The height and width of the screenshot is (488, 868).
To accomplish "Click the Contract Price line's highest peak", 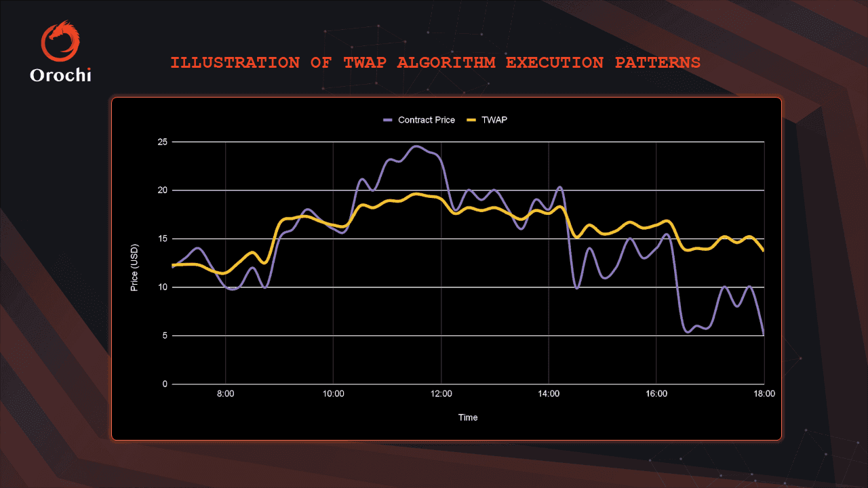I will 416,146.
